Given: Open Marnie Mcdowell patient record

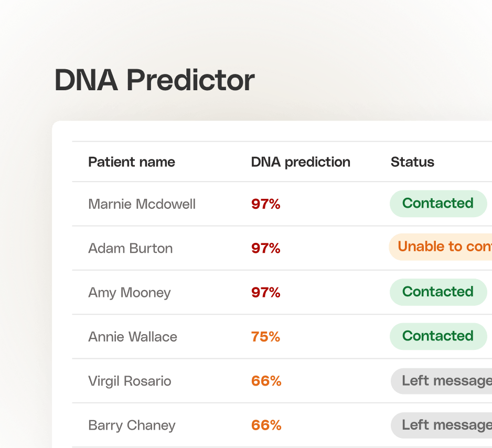Looking at the screenshot, I should (142, 204).
